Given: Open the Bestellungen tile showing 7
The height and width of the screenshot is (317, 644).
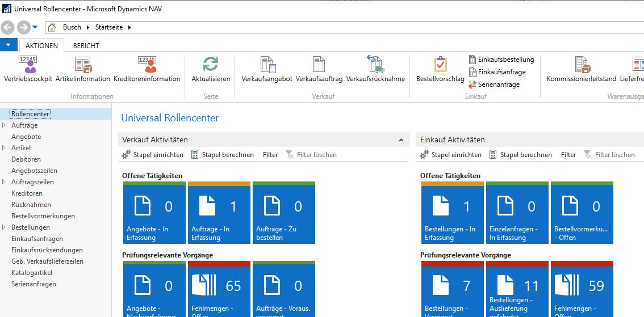Looking at the screenshot, I should pyautogui.click(x=453, y=289).
